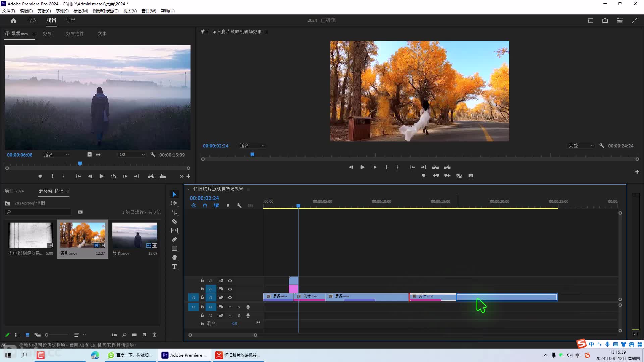Open bin panel menu beside 怀旧

(x=68, y=191)
